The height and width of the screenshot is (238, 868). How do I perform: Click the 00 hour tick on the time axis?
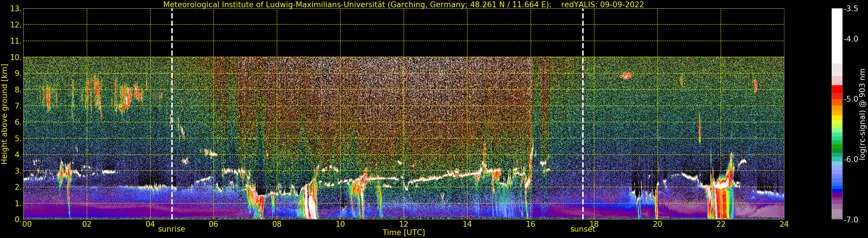tap(27, 224)
